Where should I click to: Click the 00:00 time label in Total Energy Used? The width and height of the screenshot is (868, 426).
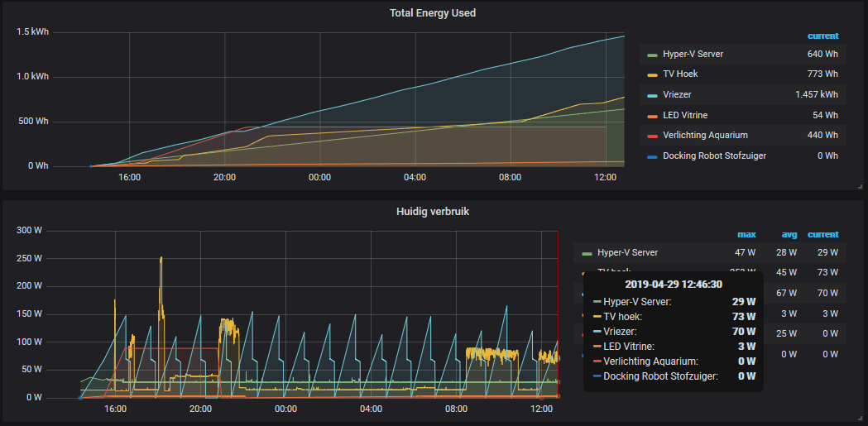click(319, 178)
